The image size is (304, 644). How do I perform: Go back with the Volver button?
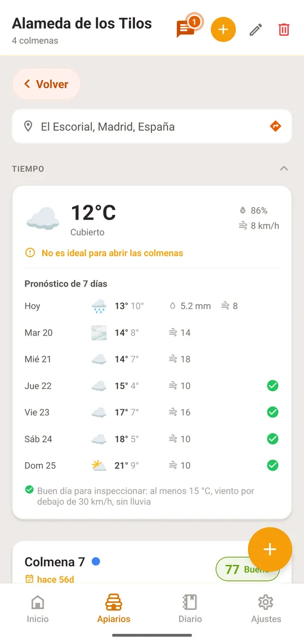(46, 84)
